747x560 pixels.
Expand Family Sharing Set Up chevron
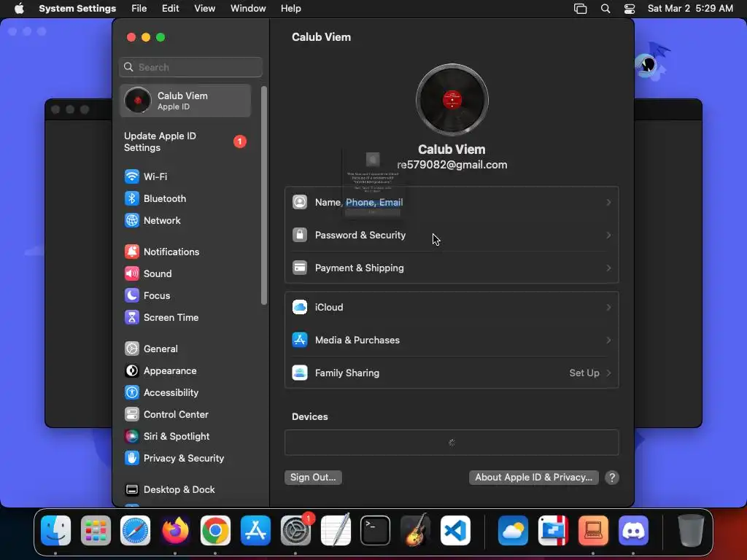click(x=608, y=373)
